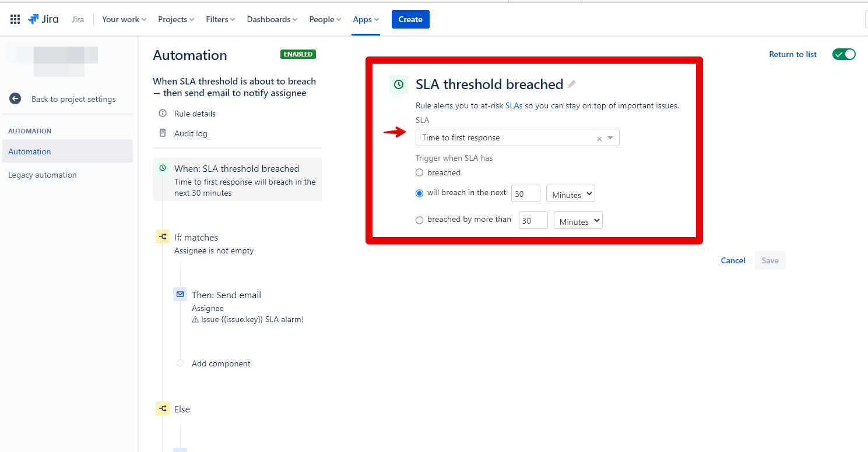
Task: Click the Rule details info icon
Action: [163, 114]
